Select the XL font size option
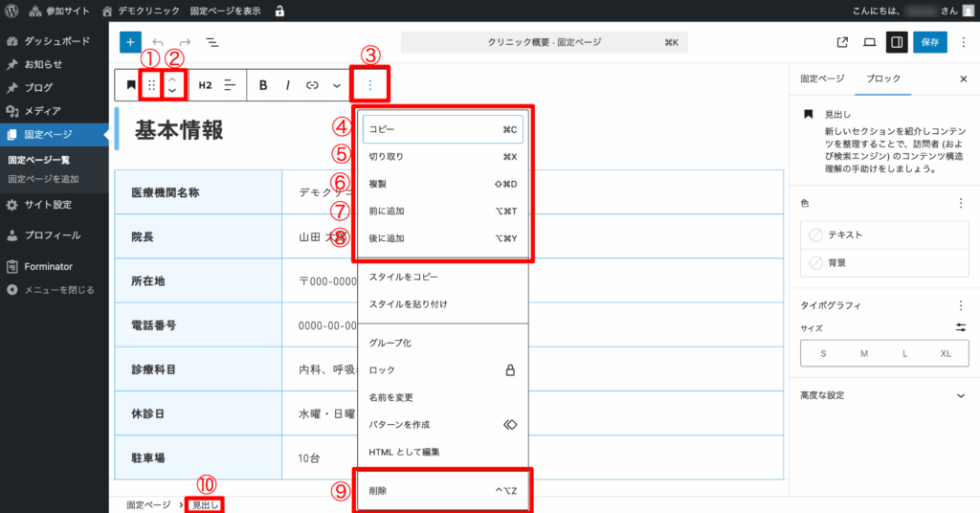Screen dimensions: 980x513 (x=946, y=353)
